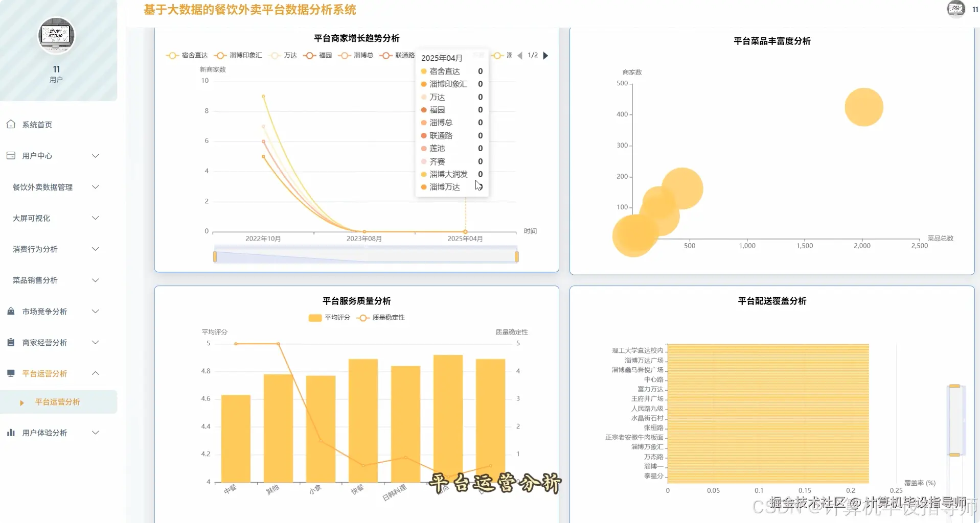Click the 用户中心 card icon
This screenshot has width=980, height=523.
(x=11, y=155)
